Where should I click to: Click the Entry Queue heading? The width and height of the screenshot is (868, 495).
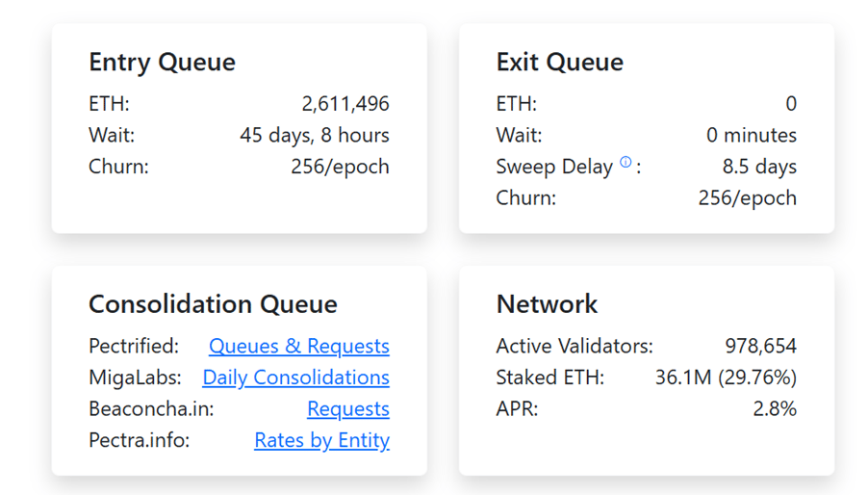pos(162,63)
